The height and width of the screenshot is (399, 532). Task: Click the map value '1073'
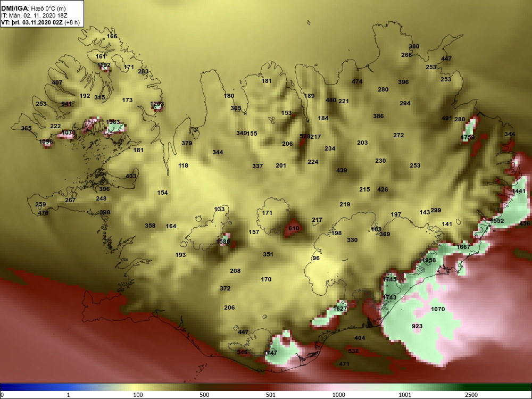(x=69, y=132)
